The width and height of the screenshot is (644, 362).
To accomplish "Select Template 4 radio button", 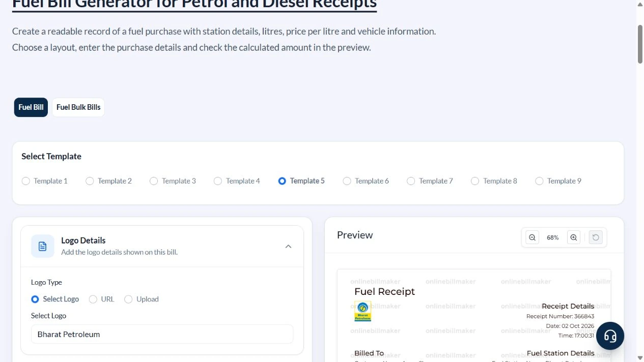I will (218, 181).
